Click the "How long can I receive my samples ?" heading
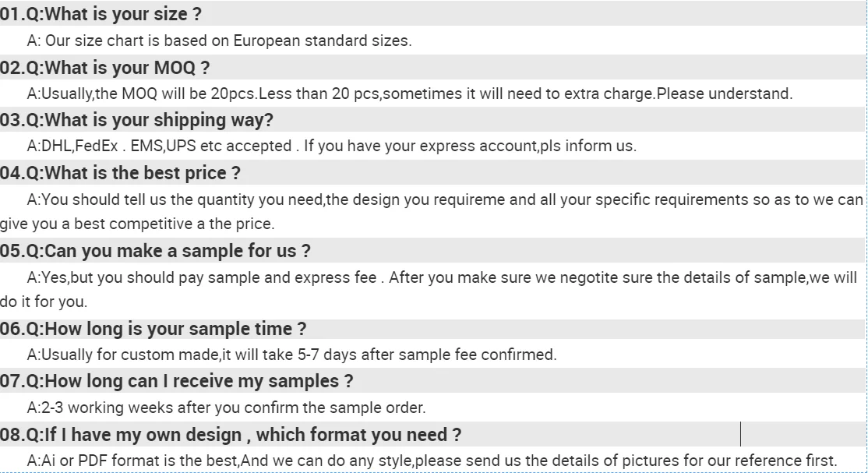Screen dimensions: 868x473 pyautogui.click(x=176, y=381)
